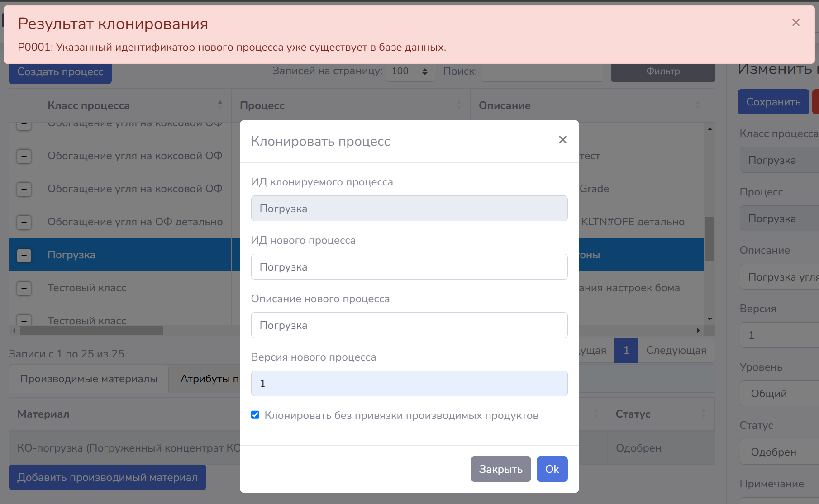Open the Записей на страницу dropdown

410,71
